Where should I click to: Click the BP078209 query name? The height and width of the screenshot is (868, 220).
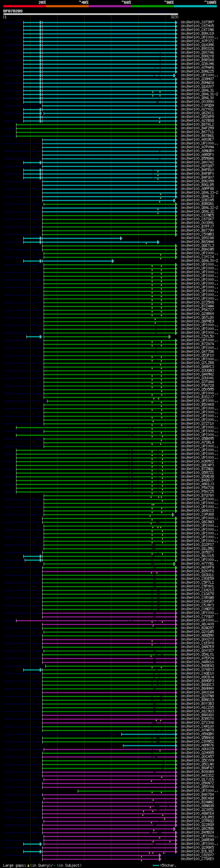pyautogui.click(x=13, y=11)
